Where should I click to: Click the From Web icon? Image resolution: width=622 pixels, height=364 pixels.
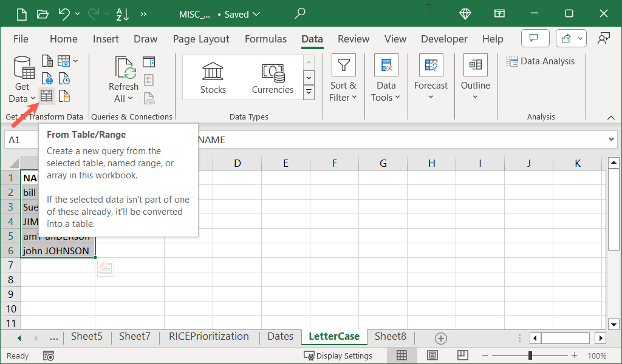tap(47, 79)
